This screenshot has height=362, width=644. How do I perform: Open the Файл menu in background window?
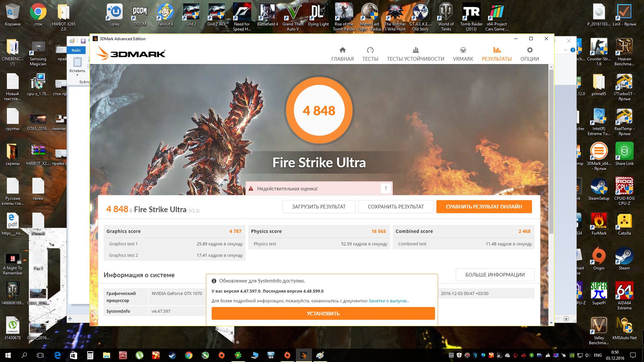76,50
